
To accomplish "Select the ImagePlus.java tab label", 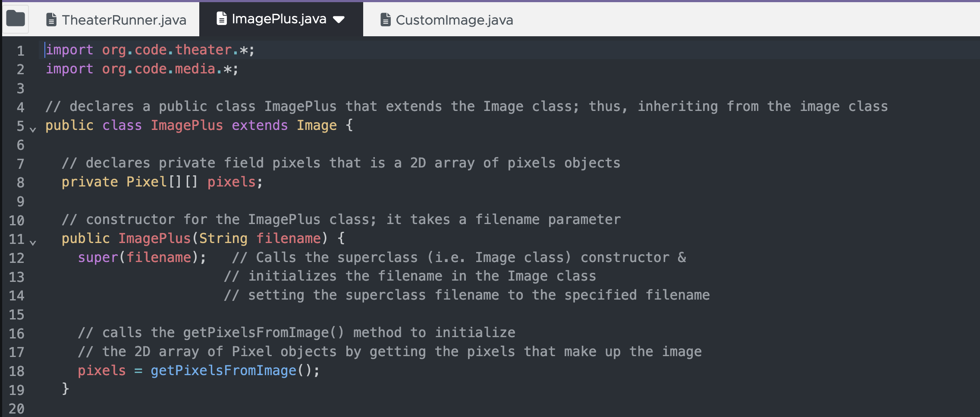I will [x=279, y=19].
